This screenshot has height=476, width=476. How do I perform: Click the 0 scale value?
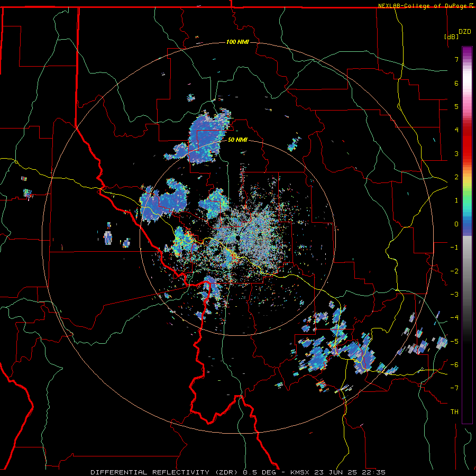pos(456,224)
